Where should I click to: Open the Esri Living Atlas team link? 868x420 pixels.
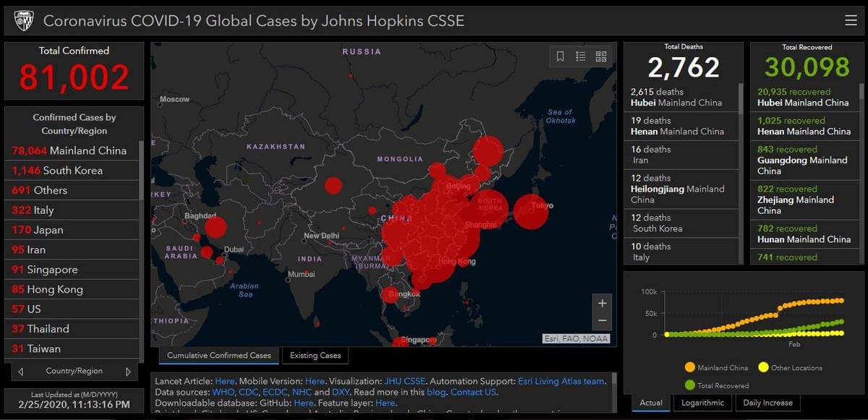coord(561,381)
